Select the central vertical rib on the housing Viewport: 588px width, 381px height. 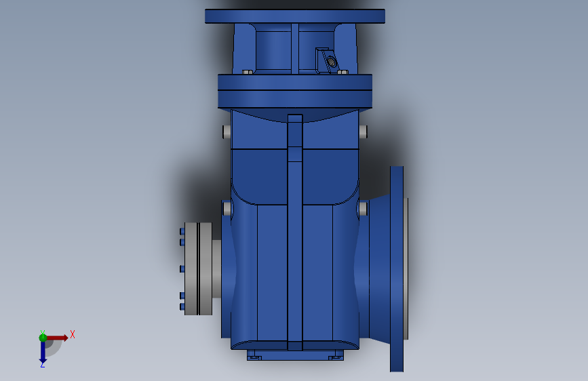[x=295, y=233]
